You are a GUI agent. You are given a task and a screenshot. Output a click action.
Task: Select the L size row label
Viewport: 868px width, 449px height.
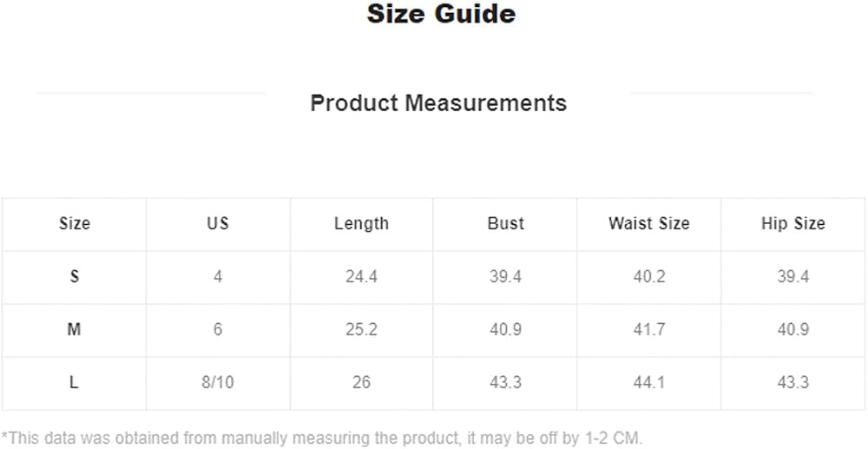tap(74, 383)
